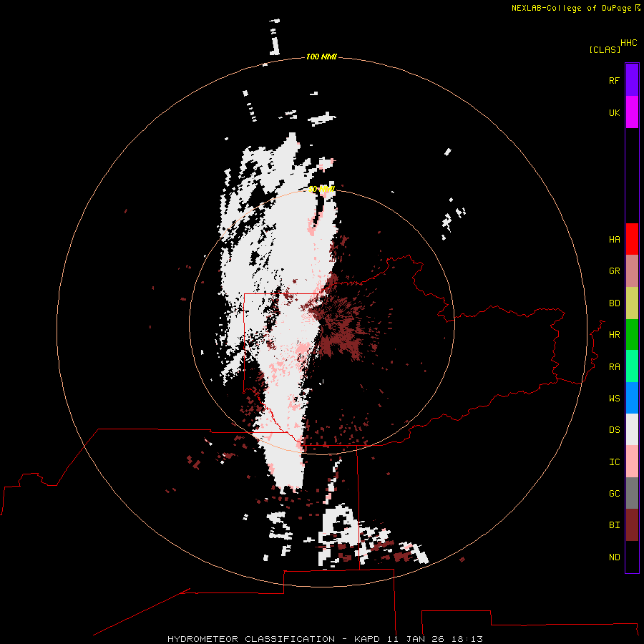This screenshot has width=644, height=644.
Task: Click the DS white legend swatch
Action: pos(632,429)
